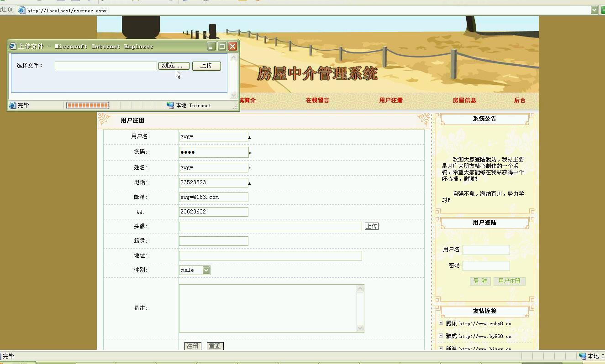Open the 新浪 friendly link
The image size is (605, 364).
pyautogui.click(x=478, y=348)
